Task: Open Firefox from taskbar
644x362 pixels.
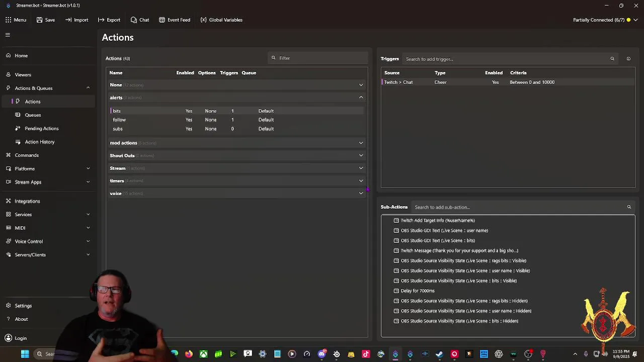Action: [x=189, y=354]
